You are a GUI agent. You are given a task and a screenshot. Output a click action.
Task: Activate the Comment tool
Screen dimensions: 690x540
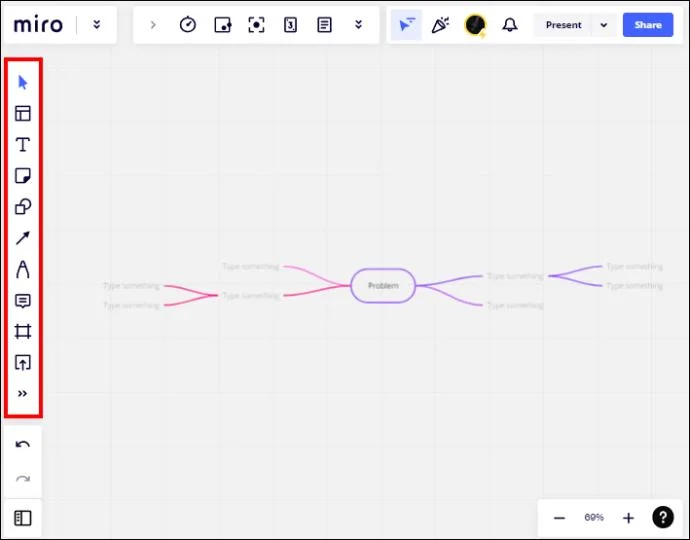tap(23, 300)
